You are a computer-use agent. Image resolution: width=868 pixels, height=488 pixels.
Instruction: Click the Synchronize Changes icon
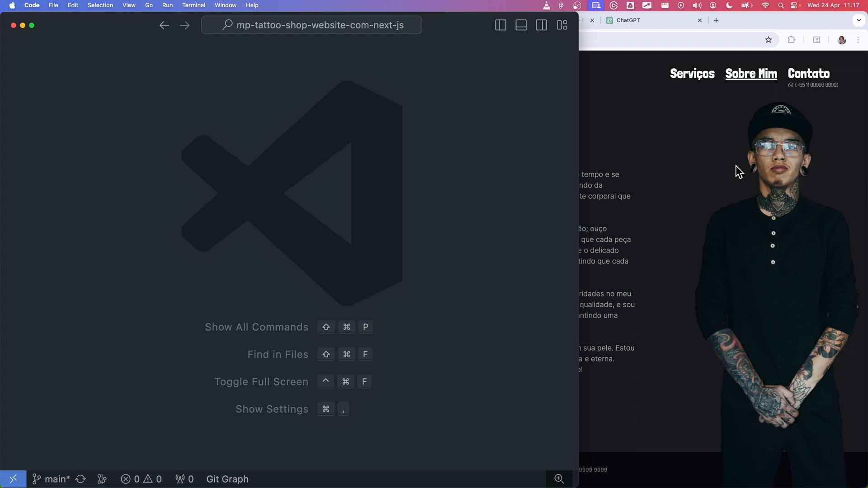pyautogui.click(x=81, y=479)
